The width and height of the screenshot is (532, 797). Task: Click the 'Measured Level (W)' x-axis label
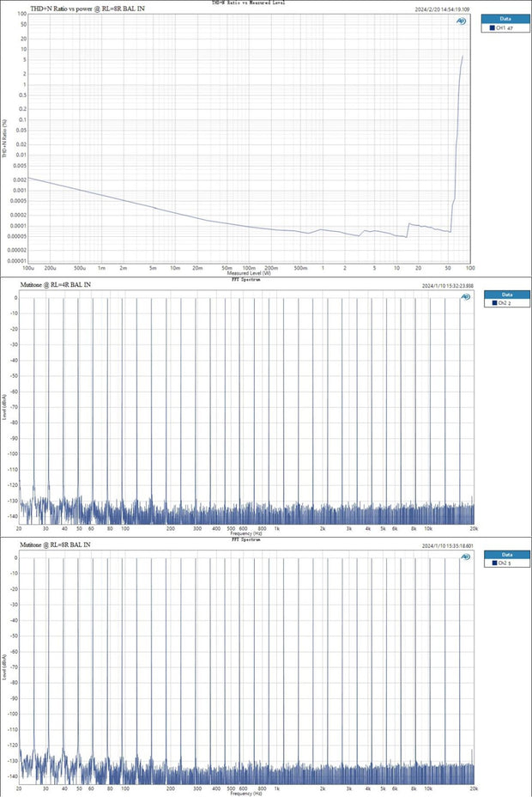[247, 274]
